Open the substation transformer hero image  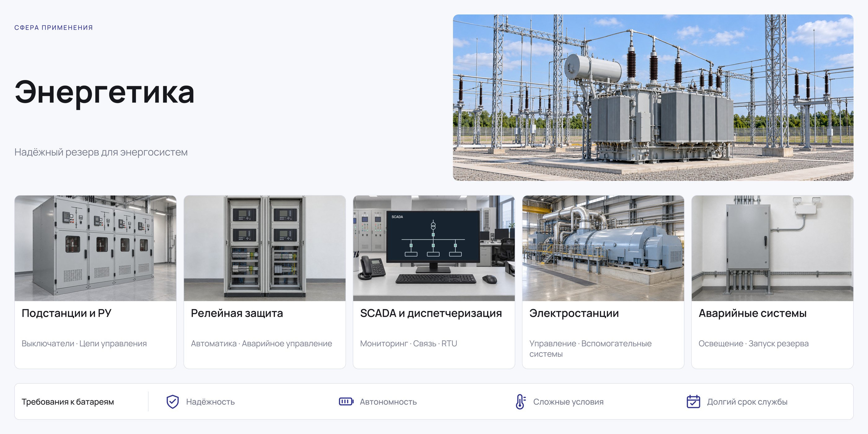(x=653, y=97)
